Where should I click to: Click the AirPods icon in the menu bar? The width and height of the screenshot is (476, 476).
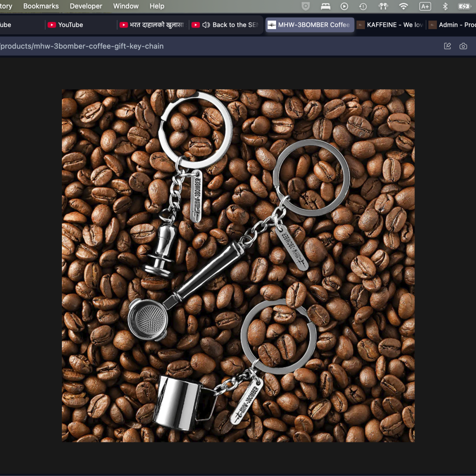[x=383, y=6]
